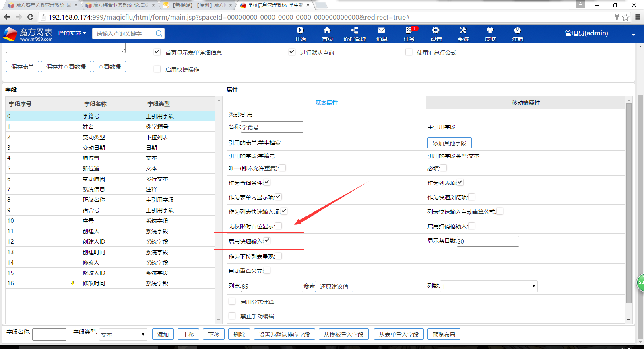
Task: Open the 系统 system tools icon
Action: (463, 34)
